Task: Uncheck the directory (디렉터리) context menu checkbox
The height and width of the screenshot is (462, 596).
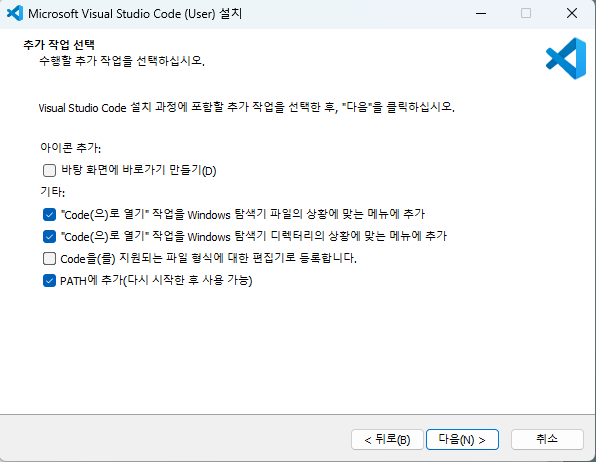Action: click(x=49, y=237)
